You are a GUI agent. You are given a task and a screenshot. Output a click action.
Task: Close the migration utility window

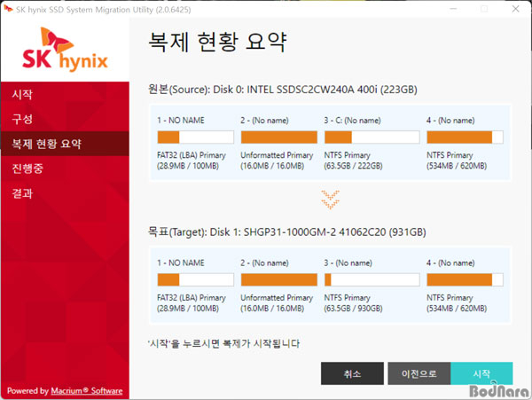coord(516,9)
